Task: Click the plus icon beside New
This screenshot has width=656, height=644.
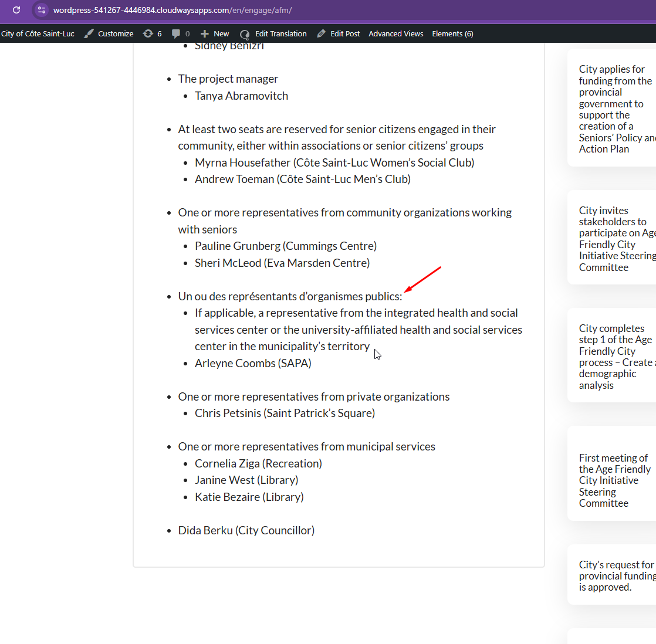Action: [x=205, y=34]
